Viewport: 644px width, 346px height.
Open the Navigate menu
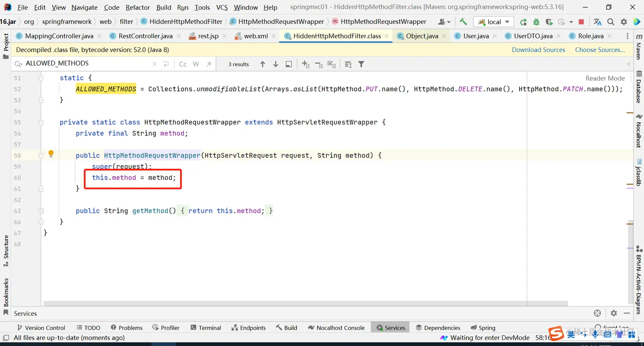(84, 7)
